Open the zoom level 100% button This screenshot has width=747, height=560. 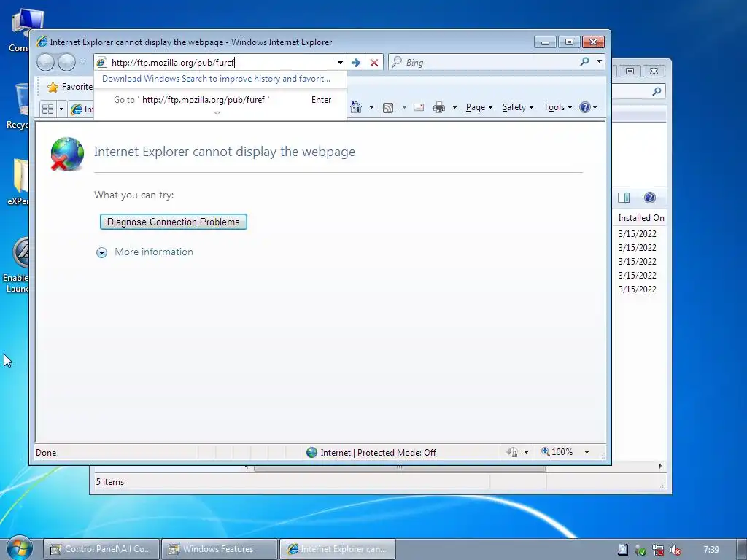[557, 451]
